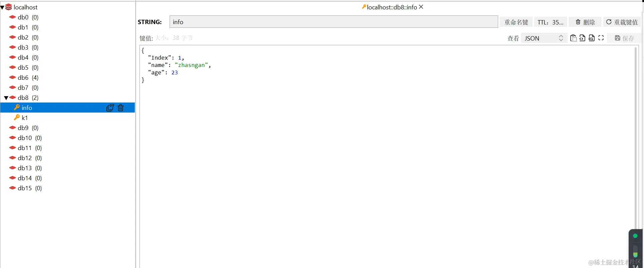Select database db9 (0)

click(x=28, y=128)
